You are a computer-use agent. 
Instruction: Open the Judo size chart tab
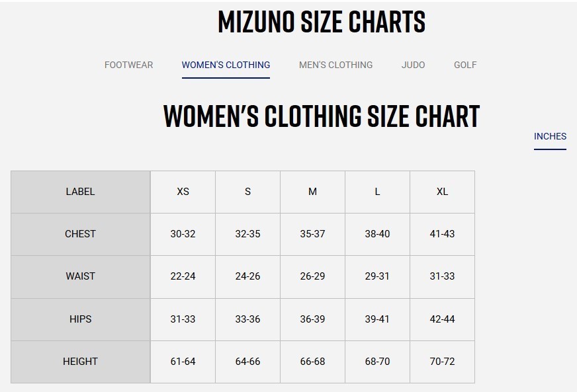click(x=413, y=65)
